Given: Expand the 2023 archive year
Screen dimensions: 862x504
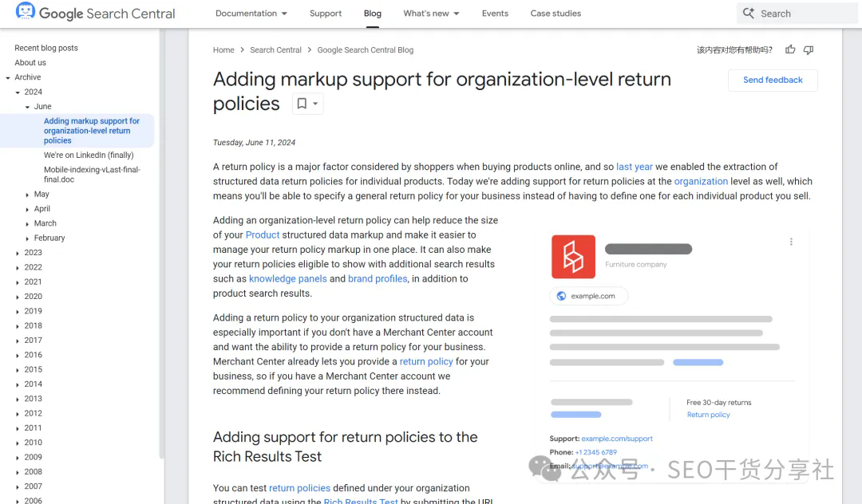Looking at the screenshot, I should click(18, 253).
